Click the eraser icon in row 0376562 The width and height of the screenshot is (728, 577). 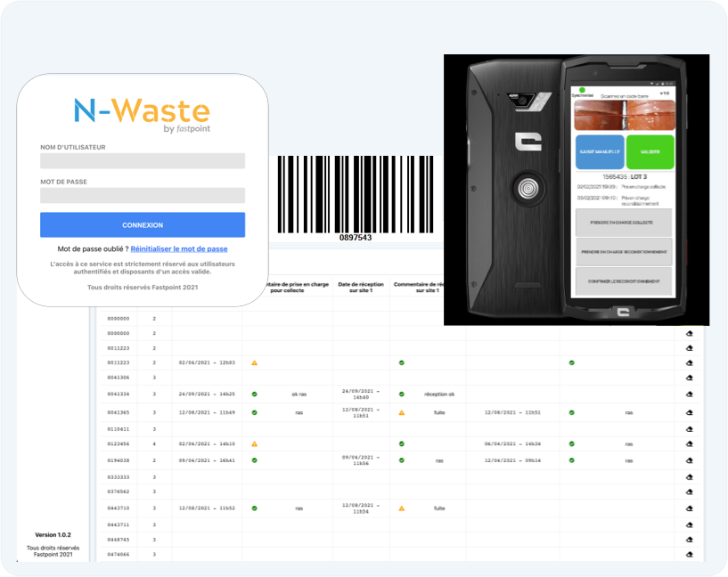pos(690,492)
